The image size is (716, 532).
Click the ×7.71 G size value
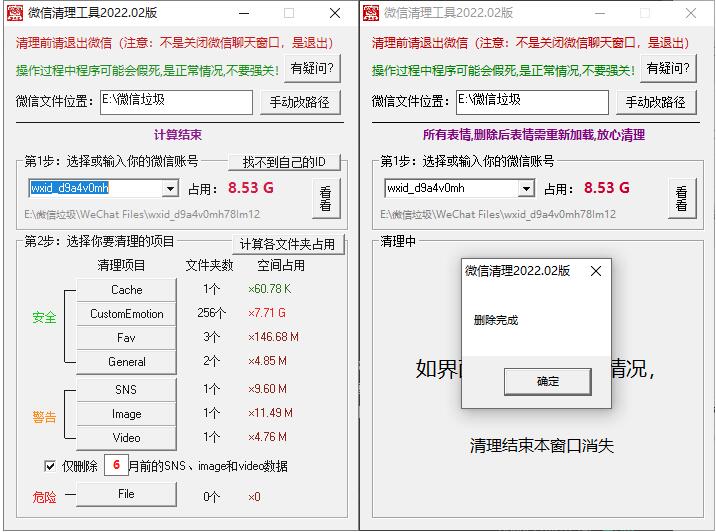point(267,313)
